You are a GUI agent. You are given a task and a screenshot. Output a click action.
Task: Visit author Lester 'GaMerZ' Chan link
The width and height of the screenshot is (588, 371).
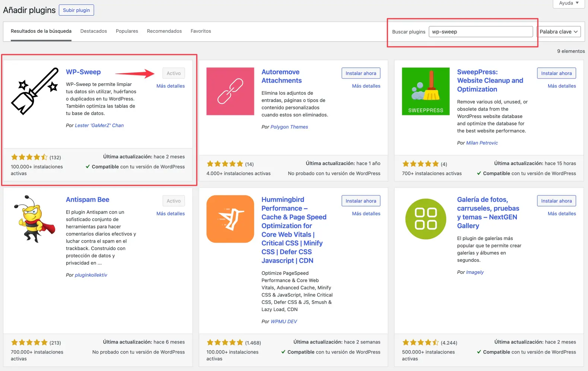click(99, 125)
